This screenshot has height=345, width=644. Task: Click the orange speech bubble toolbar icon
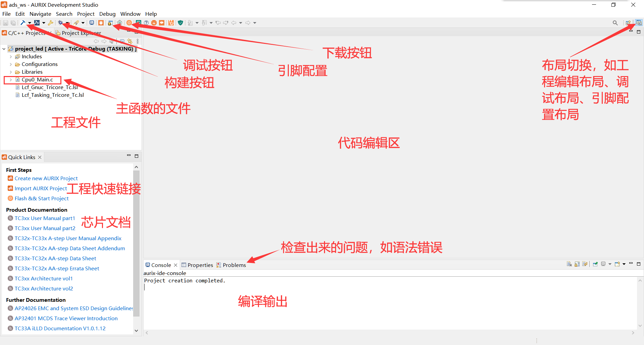pos(162,23)
